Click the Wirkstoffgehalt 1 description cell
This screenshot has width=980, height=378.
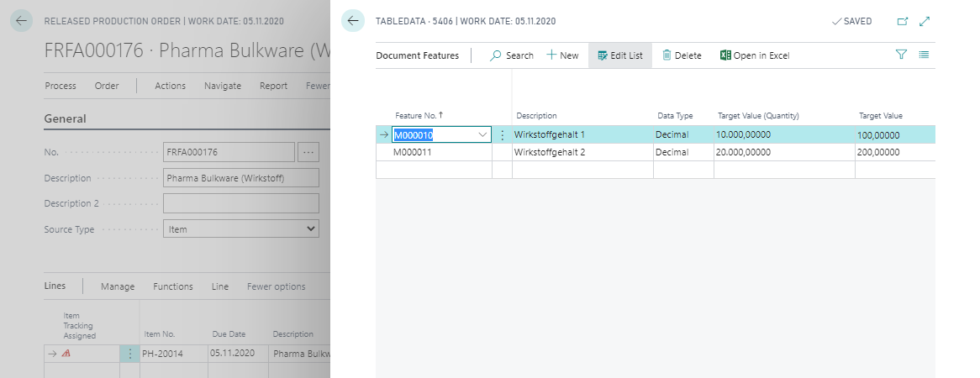click(582, 134)
